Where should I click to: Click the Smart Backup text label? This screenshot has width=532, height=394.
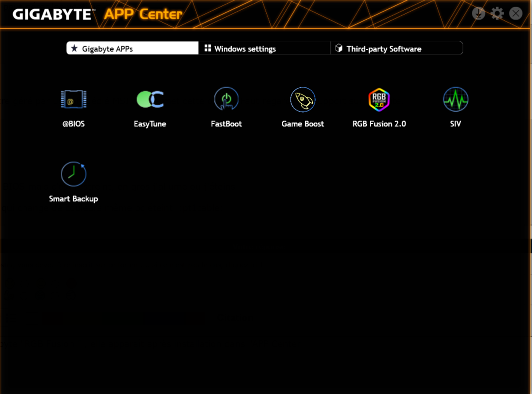tap(74, 199)
